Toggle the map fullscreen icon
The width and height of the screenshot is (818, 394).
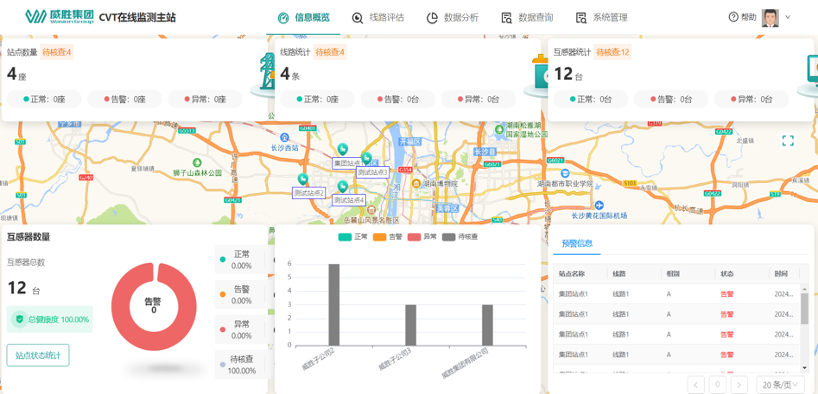point(788,140)
